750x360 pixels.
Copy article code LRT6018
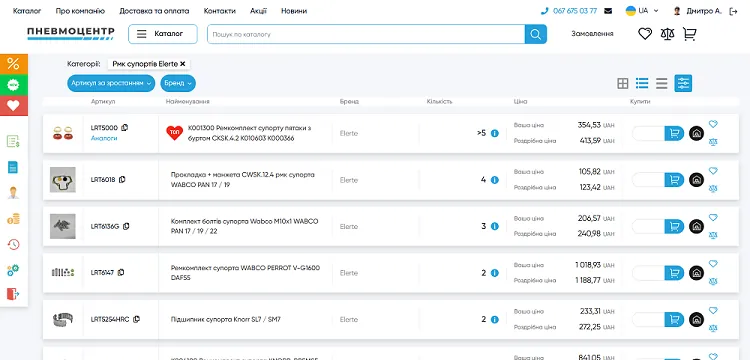(122, 180)
